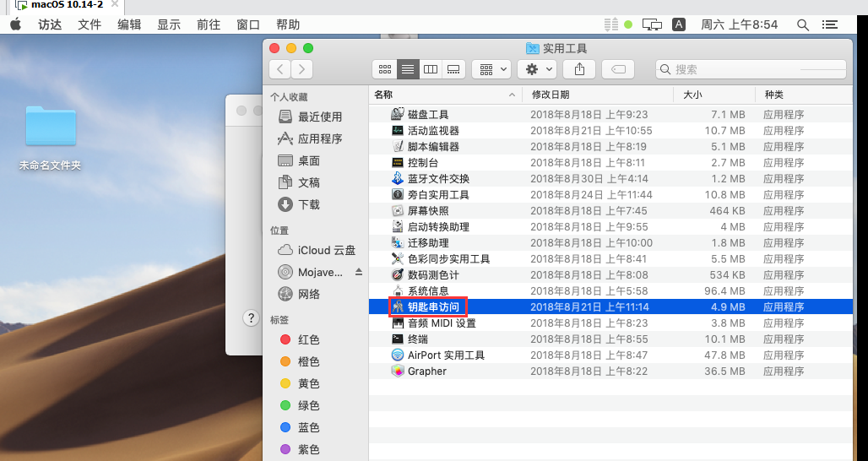Select the Boot Camp Assistant (启动转换助理) icon
This screenshot has width=868, height=461.
point(398,226)
